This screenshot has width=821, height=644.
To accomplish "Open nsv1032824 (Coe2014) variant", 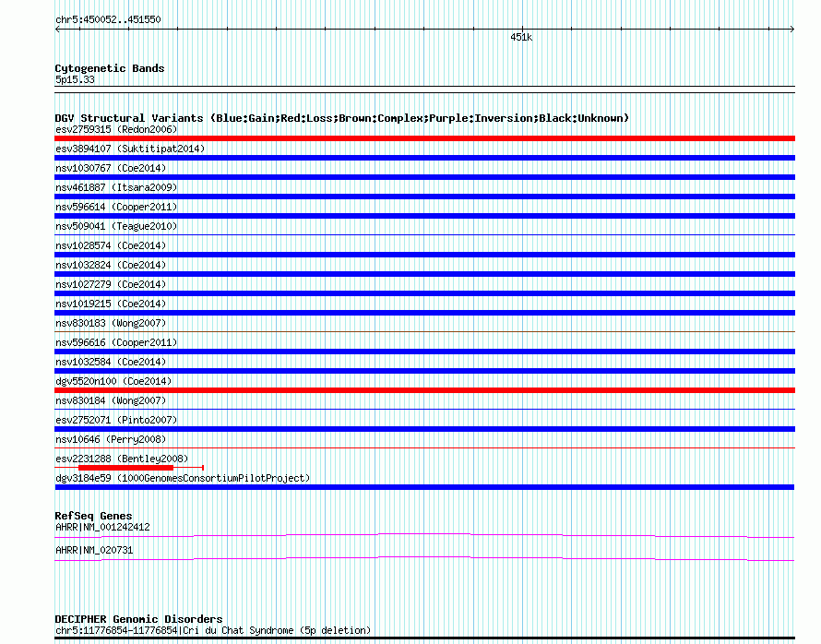I will click(111, 265).
